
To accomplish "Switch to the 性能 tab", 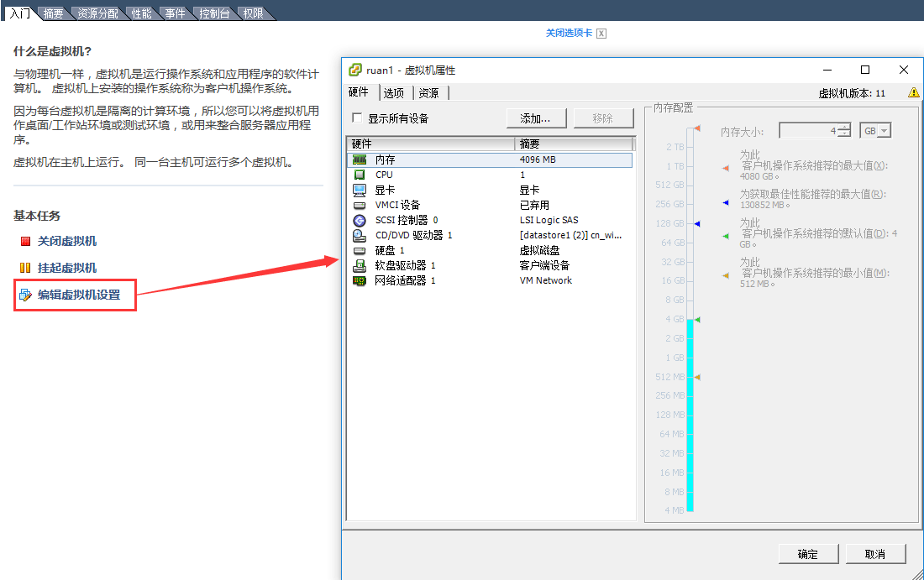I will pyautogui.click(x=141, y=13).
